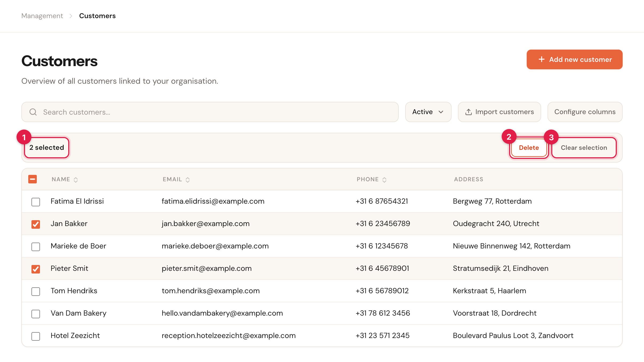Click Clear selection button
The width and height of the screenshot is (644, 362).
pos(584,148)
